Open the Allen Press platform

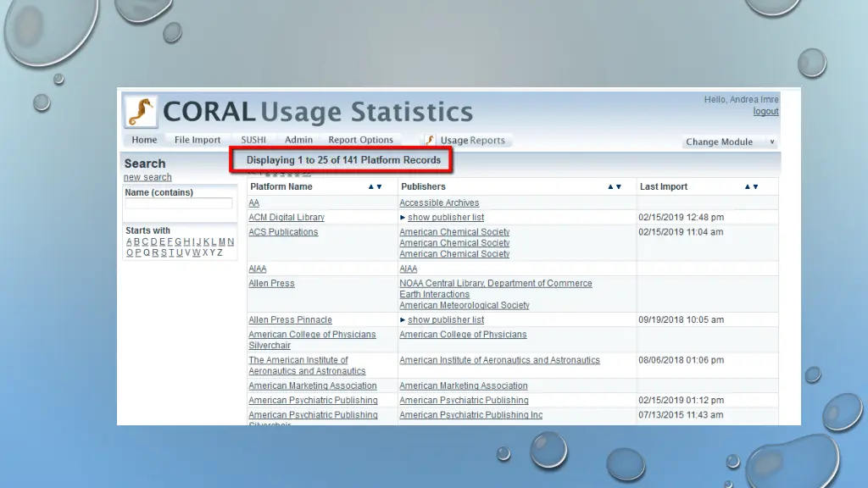click(x=271, y=283)
